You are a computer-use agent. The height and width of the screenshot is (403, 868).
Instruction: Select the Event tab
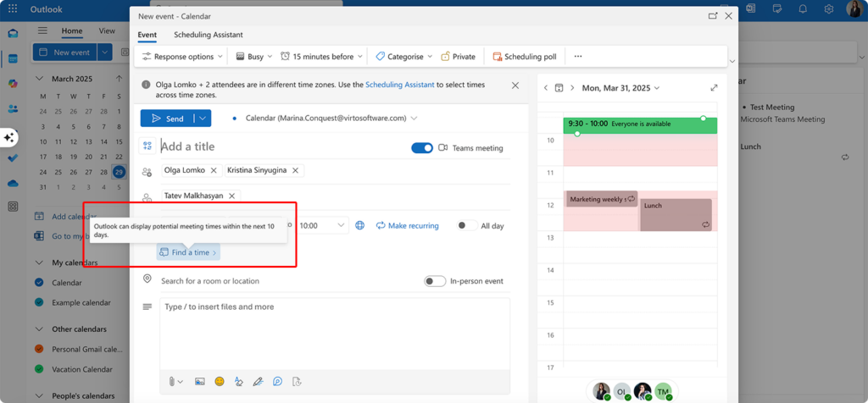coord(147,35)
